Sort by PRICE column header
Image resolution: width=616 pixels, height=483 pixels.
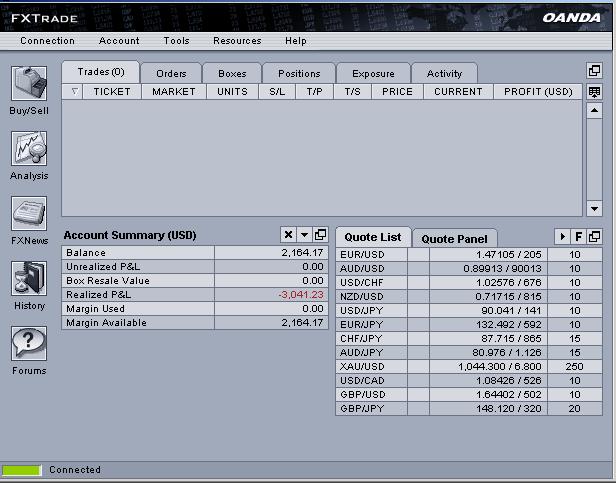tap(397, 92)
